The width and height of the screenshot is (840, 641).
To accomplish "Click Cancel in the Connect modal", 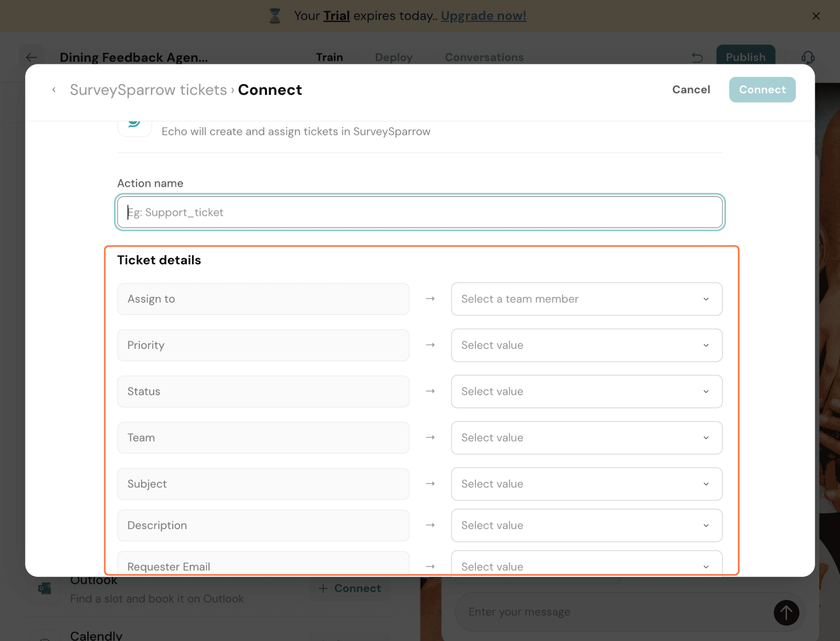I will click(x=691, y=89).
